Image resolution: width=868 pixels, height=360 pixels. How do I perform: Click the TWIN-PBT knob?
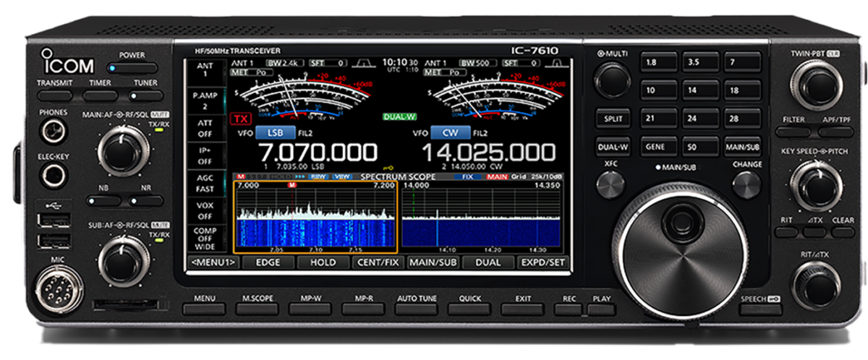tap(818, 84)
